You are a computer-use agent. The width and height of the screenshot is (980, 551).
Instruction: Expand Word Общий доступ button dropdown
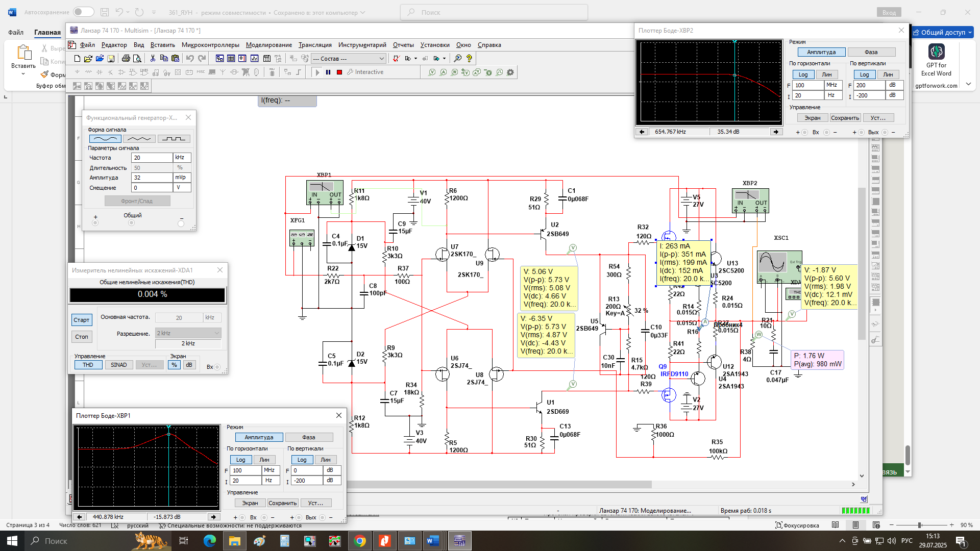(970, 32)
